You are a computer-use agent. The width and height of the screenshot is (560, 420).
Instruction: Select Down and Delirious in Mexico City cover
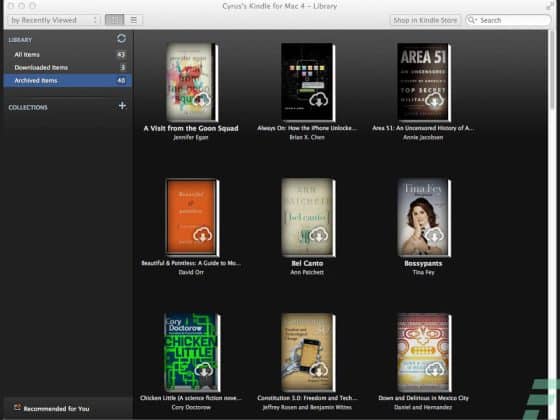[x=424, y=352]
